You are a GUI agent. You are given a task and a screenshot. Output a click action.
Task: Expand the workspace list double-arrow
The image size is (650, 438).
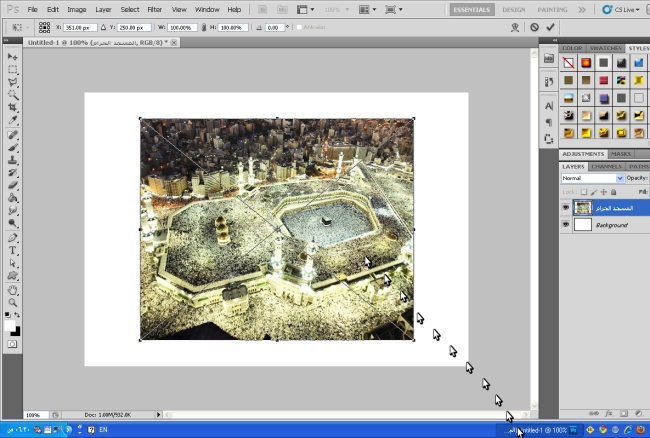coord(582,10)
